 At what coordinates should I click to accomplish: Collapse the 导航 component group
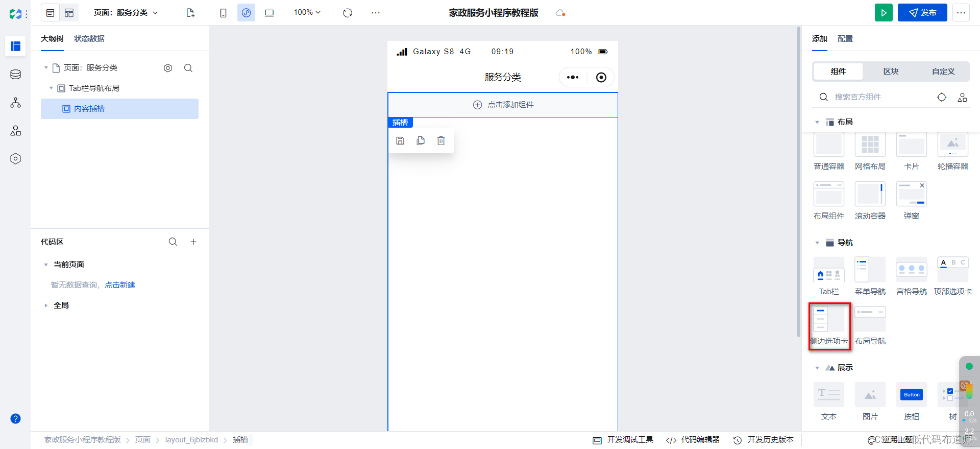(817, 243)
